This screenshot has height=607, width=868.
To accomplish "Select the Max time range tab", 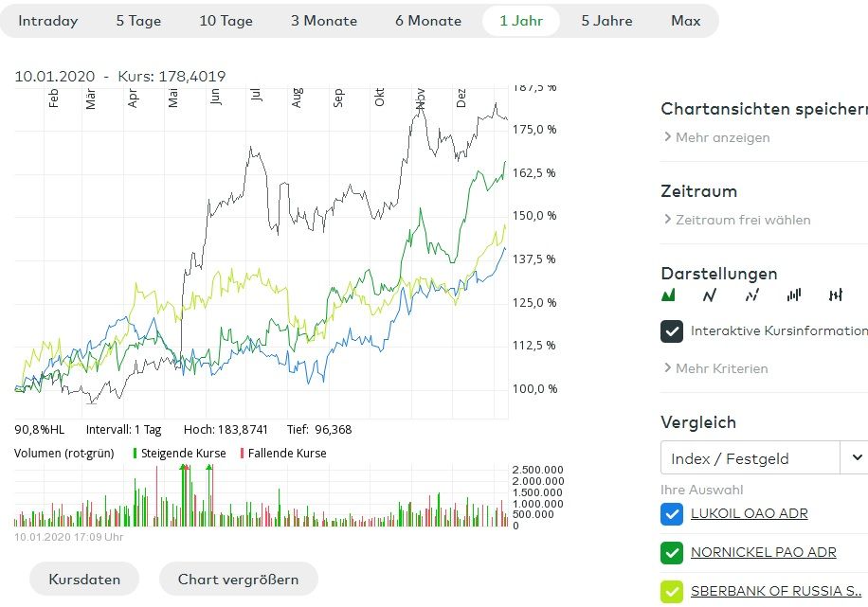I will (685, 19).
